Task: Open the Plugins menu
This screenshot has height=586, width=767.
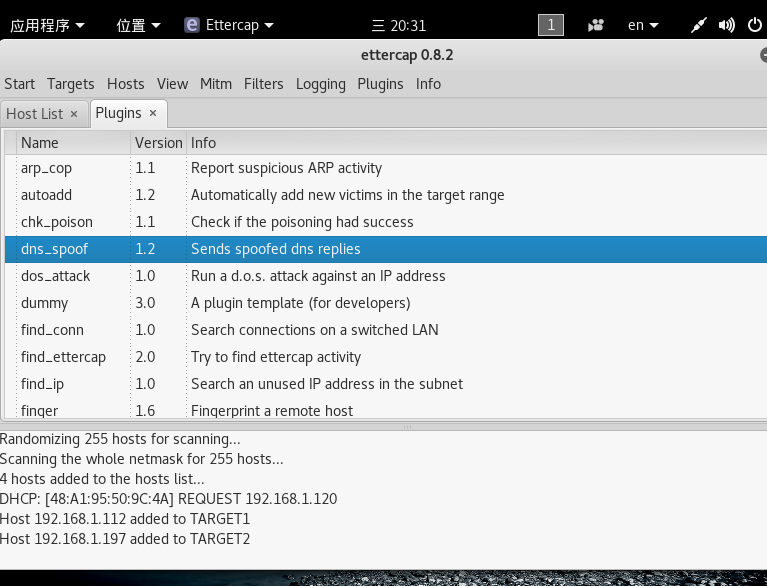Action: 380,84
